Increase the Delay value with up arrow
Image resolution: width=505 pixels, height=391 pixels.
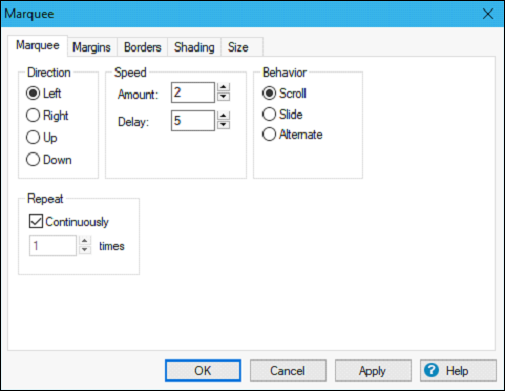(x=223, y=115)
